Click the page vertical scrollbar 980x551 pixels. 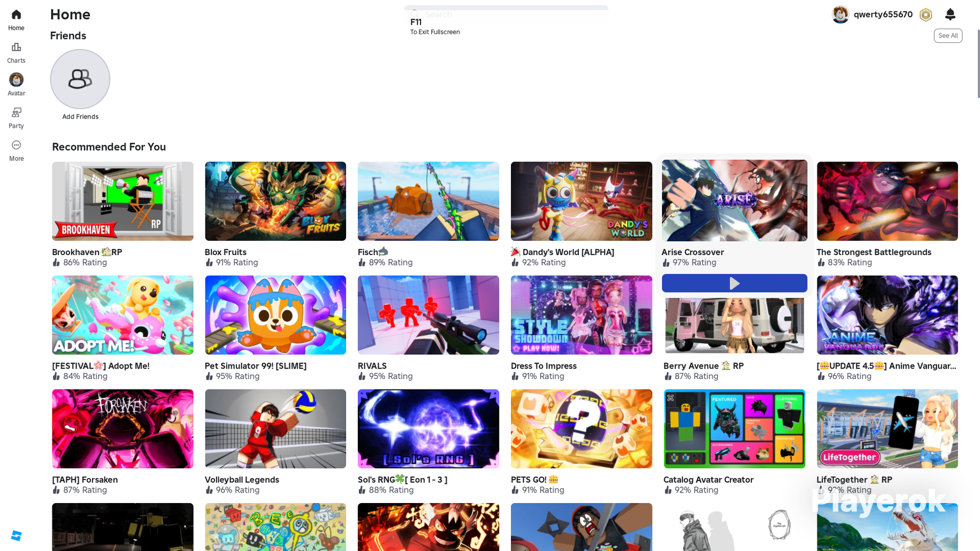[978, 63]
